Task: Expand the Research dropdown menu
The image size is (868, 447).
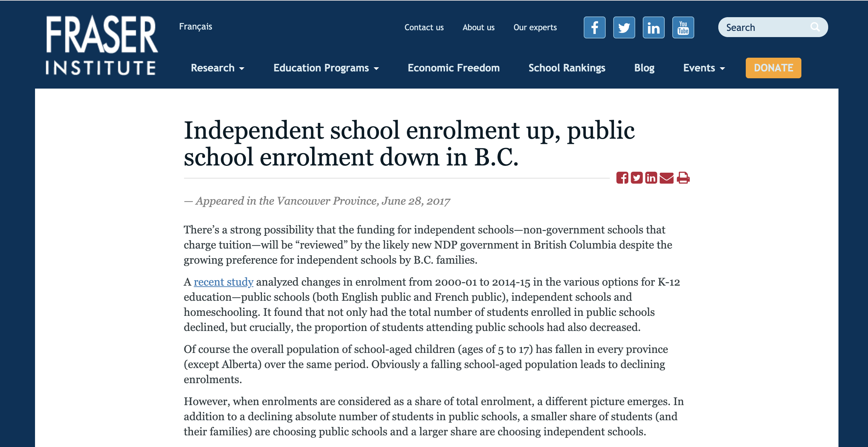Action: click(217, 68)
